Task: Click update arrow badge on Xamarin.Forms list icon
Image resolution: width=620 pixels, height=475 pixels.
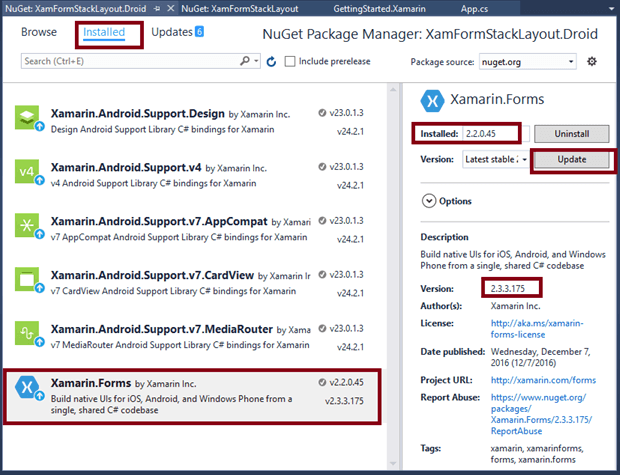Action: (39, 396)
